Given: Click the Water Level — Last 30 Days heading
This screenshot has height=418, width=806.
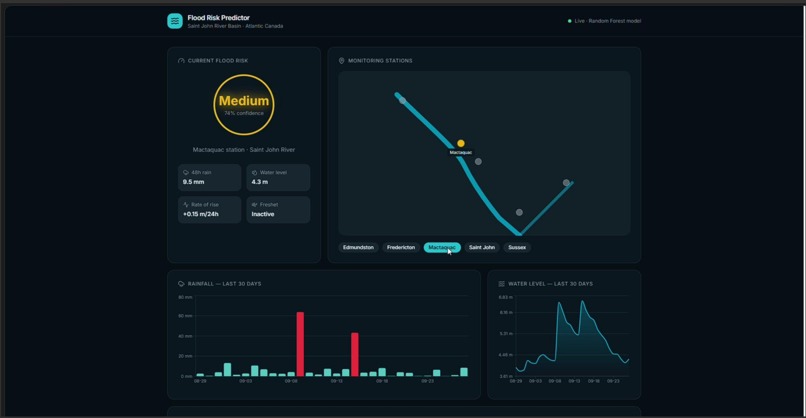Looking at the screenshot, I should 551,284.
